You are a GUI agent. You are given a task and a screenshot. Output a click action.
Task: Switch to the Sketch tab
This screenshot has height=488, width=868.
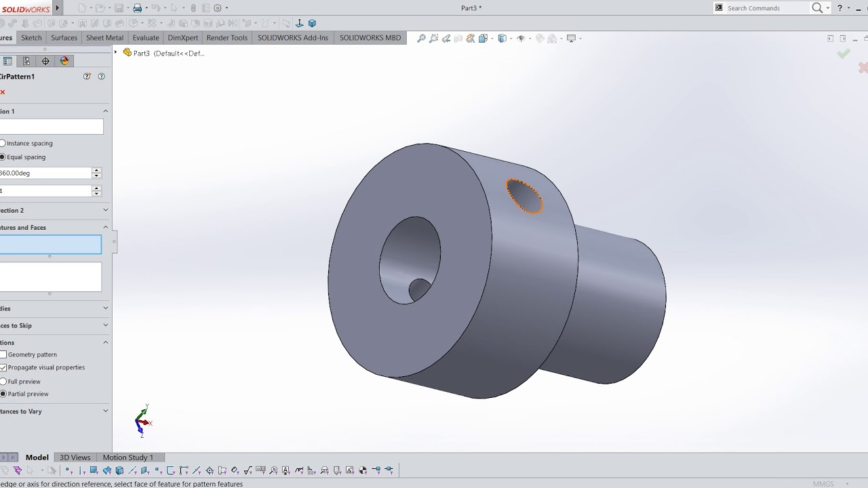31,38
